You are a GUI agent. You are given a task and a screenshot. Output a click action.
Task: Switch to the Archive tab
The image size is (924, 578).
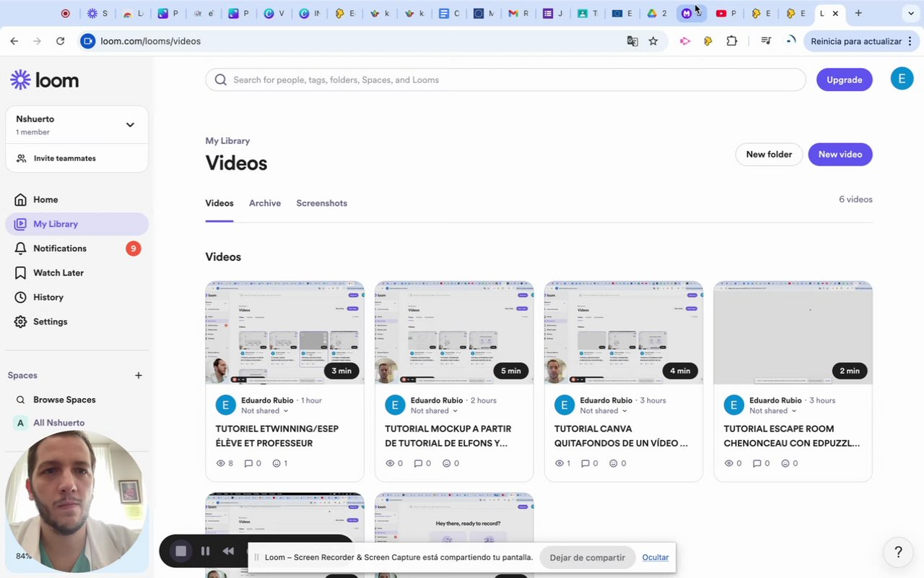click(265, 204)
